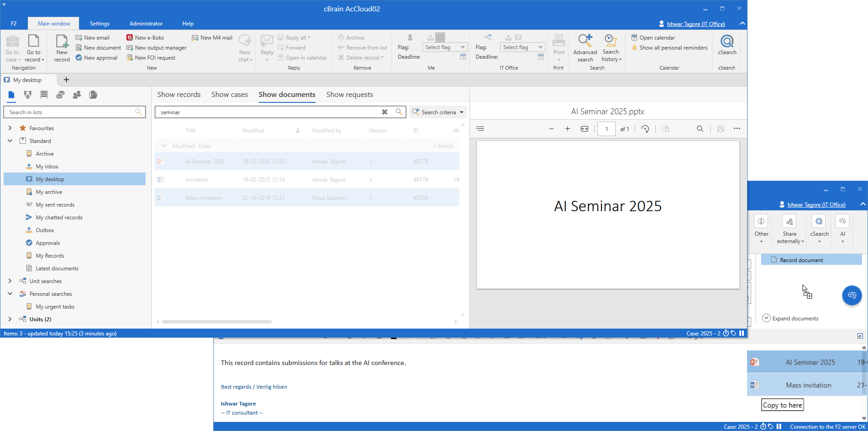
Task: Search within the previewed document
Action: 700,129
